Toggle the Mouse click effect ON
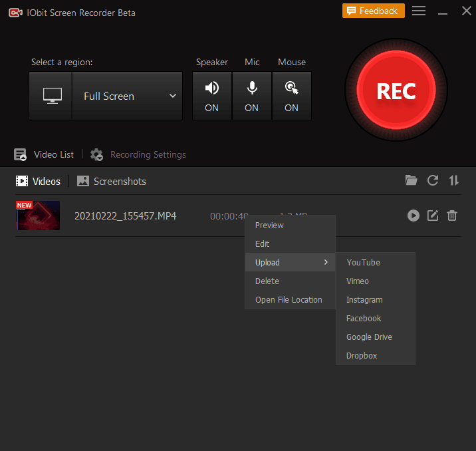The width and height of the screenshot is (476, 451). point(291,96)
